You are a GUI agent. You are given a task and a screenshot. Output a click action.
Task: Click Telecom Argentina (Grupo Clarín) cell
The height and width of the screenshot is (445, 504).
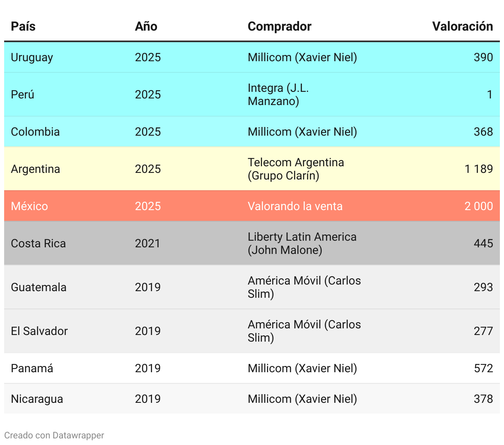(296, 169)
